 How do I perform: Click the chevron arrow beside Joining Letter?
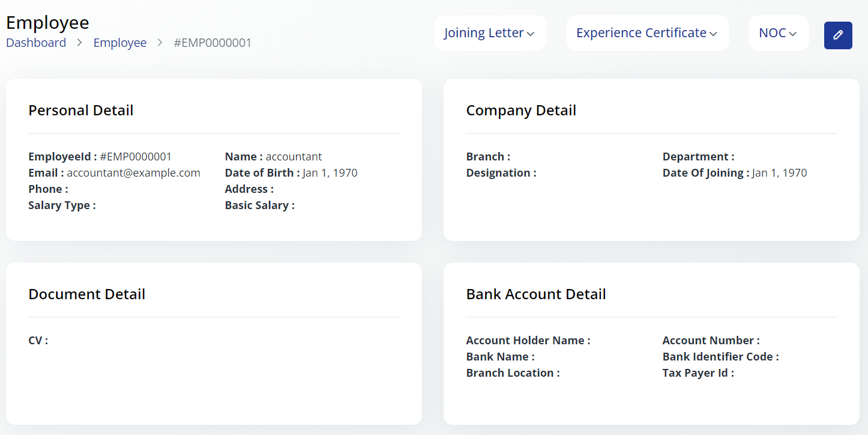tap(531, 34)
